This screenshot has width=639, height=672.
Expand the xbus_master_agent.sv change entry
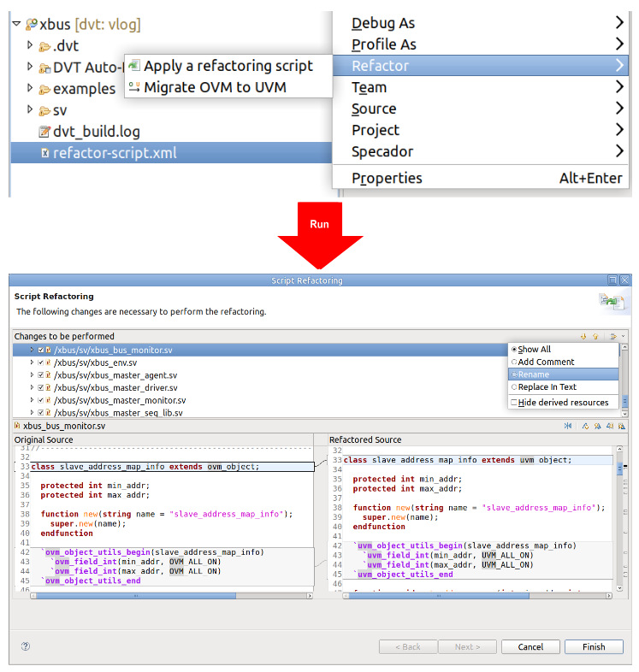[33, 375]
